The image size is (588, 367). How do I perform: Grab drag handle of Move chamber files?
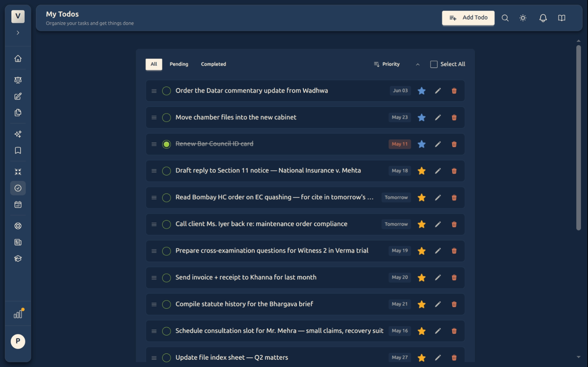point(154,118)
